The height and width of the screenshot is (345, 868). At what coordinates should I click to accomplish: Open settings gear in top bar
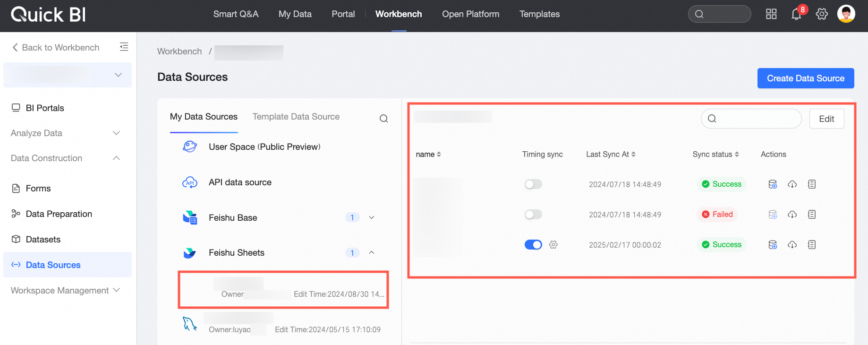[x=822, y=14]
